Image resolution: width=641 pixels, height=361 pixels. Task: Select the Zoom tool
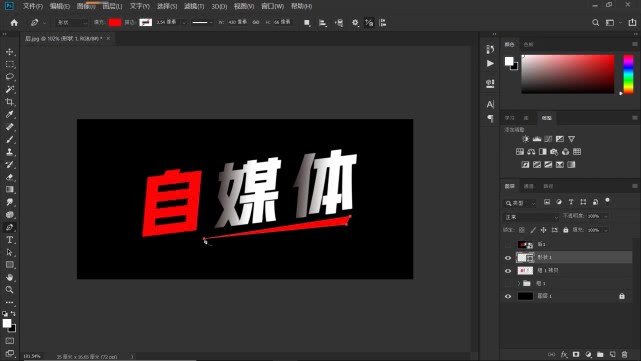tap(10, 290)
